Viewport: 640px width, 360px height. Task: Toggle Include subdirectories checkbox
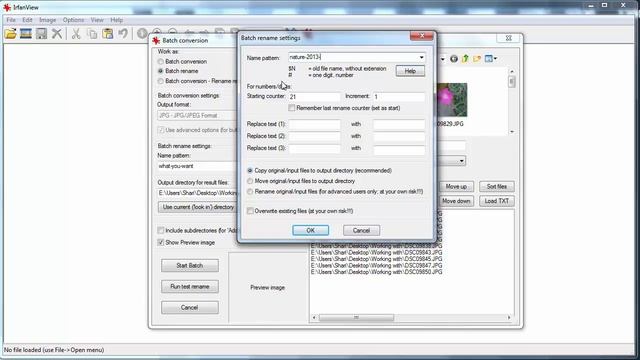pyautogui.click(x=160, y=231)
